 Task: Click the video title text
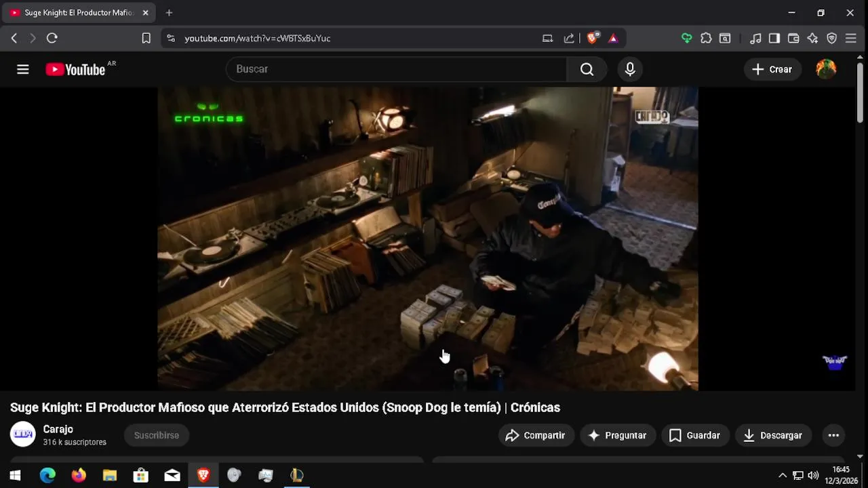pyautogui.click(x=285, y=407)
